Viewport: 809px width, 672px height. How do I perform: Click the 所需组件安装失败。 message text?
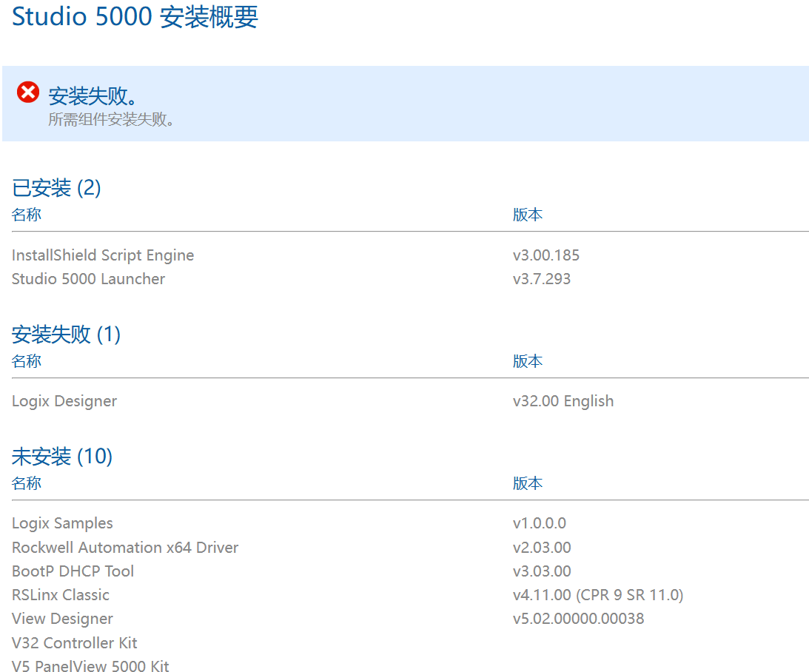pyautogui.click(x=112, y=119)
